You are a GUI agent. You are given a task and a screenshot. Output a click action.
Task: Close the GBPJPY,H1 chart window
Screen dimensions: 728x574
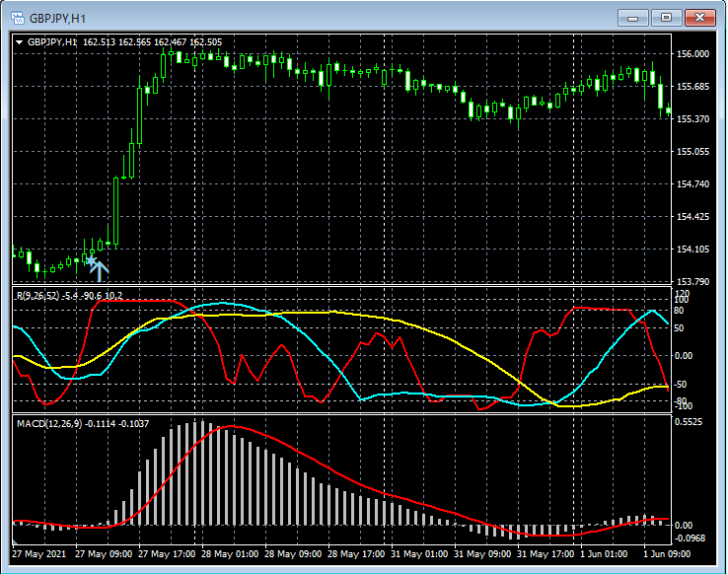click(699, 18)
